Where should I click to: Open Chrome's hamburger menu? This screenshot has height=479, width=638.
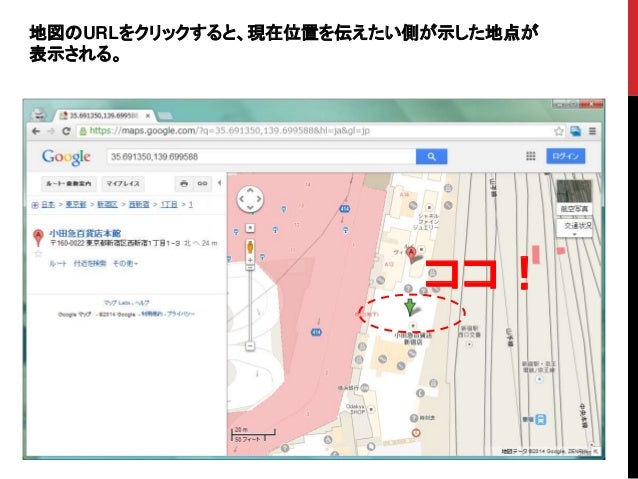click(x=592, y=131)
